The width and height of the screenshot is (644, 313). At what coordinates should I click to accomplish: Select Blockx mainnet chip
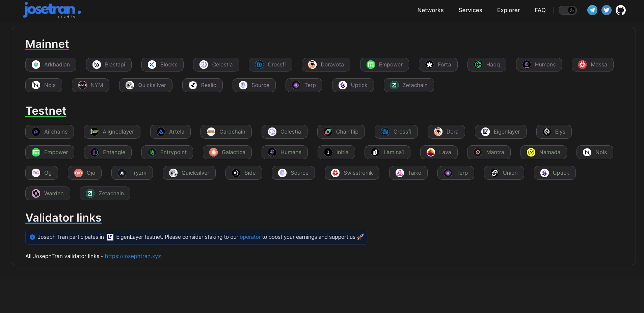[162, 64]
